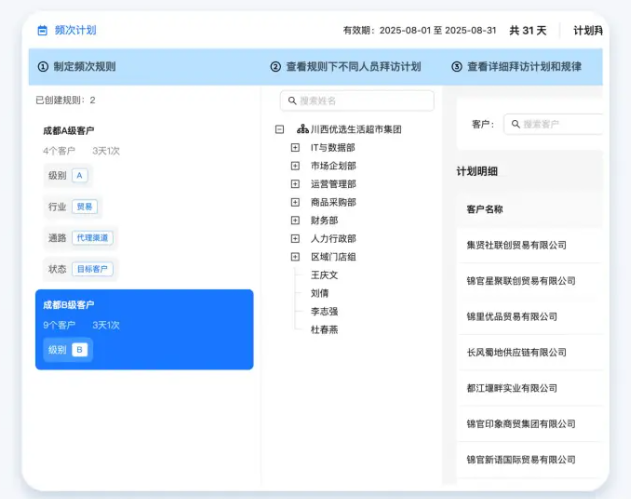Select employee 王庆文 in the tree

pos(324,275)
